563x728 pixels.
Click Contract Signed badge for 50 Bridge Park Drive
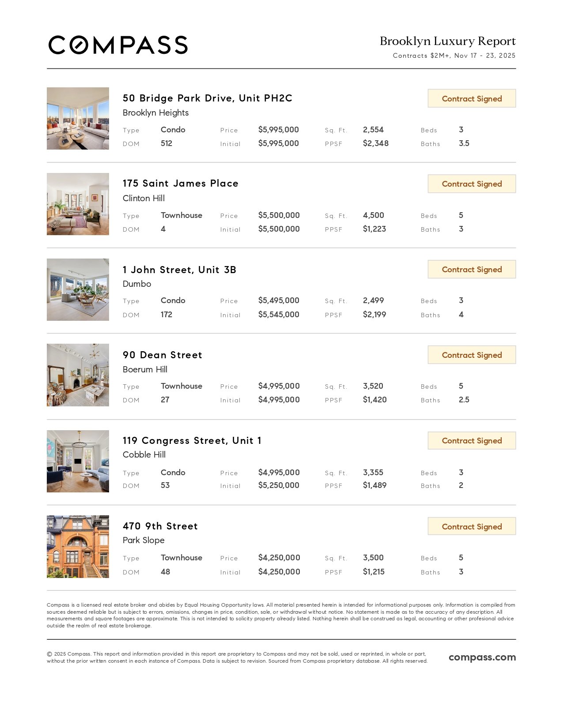472,98
